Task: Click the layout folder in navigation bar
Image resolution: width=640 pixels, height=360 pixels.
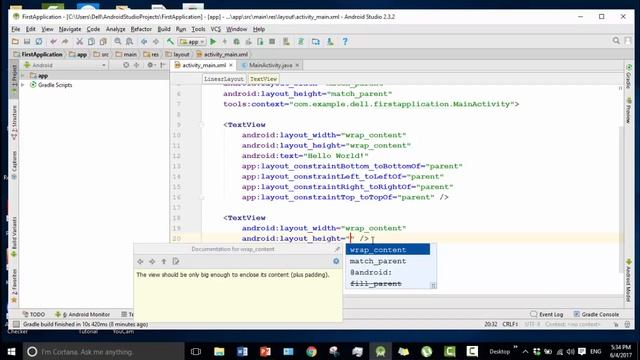Action: (x=177, y=54)
